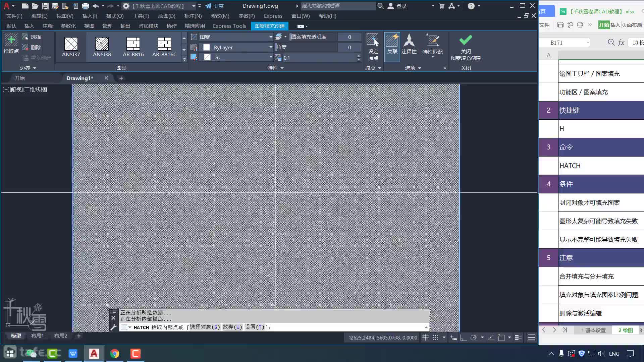This screenshot has height=362, width=644.
Task: Click the customization wrench icon in command line
Action: pyautogui.click(x=113, y=327)
